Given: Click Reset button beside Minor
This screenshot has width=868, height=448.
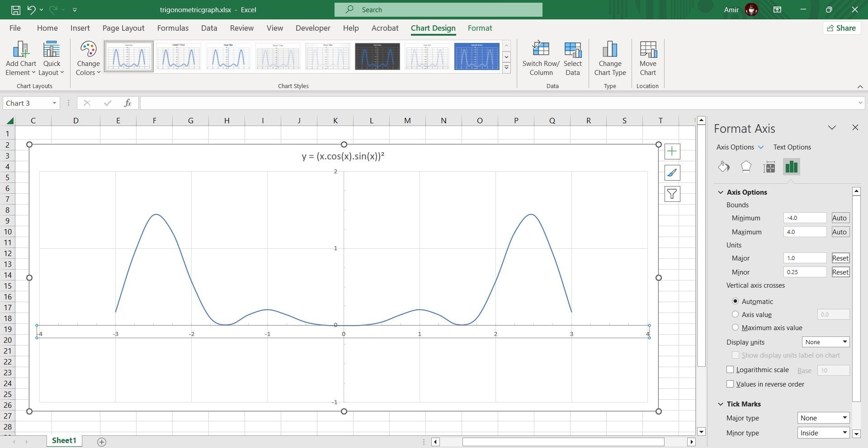Looking at the screenshot, I should tap(840, 272).
